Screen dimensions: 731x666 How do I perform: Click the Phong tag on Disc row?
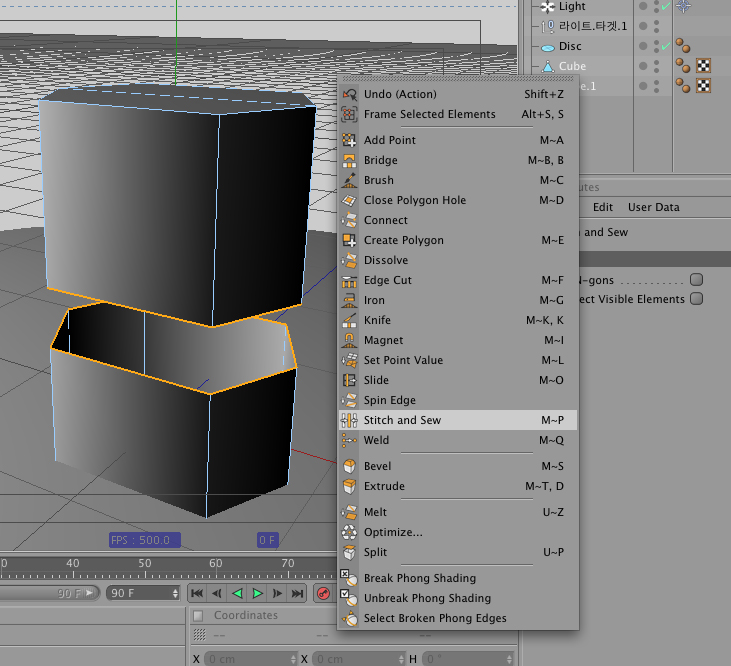[x=683, y=46]
